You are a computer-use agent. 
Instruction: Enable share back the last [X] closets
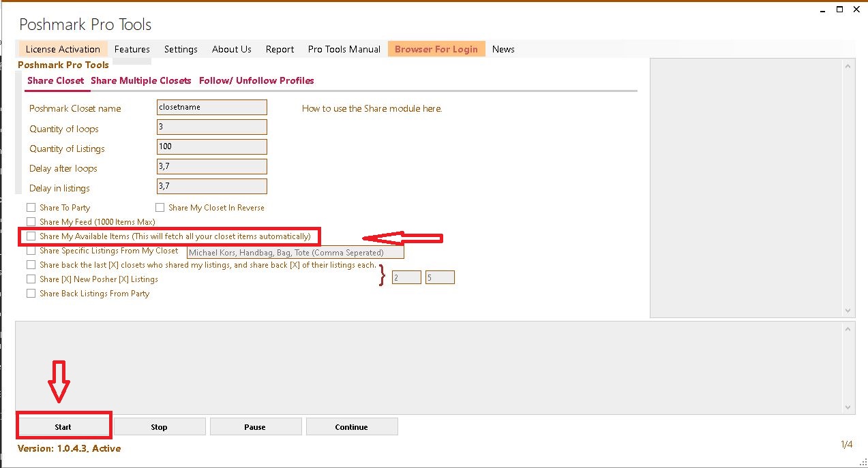pyautogui.click(x=31, y=265)
